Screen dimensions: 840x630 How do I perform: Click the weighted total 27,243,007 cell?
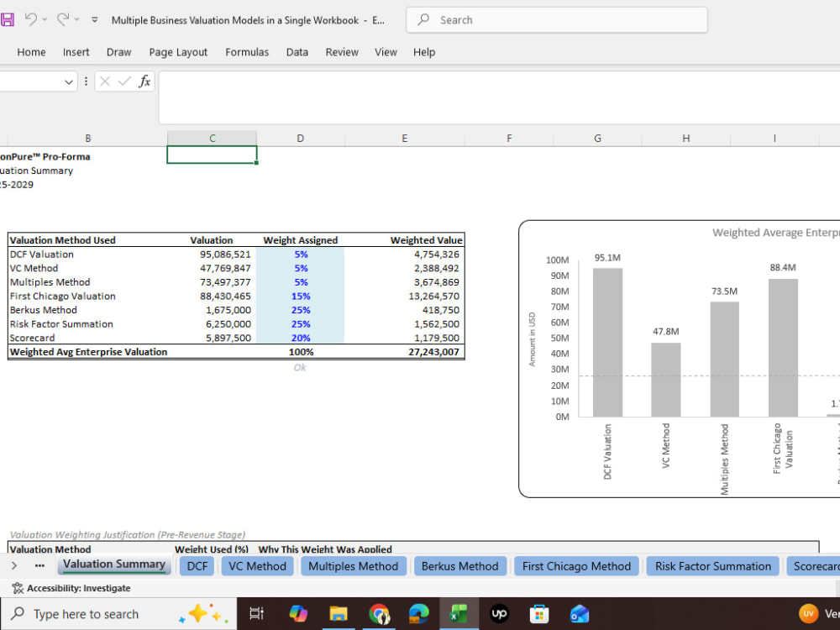point(433,352)
